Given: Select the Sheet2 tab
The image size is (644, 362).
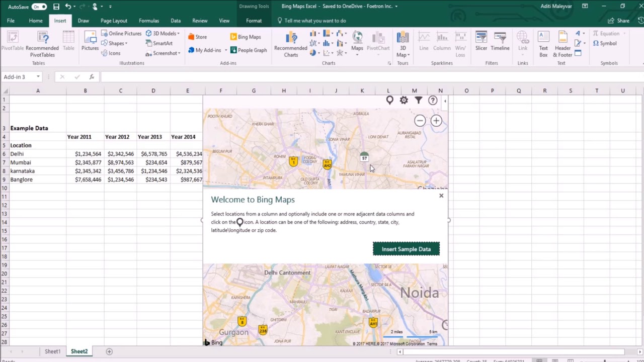Looking at the screenshot, I should pyautogui.click(x=79, y=351).
